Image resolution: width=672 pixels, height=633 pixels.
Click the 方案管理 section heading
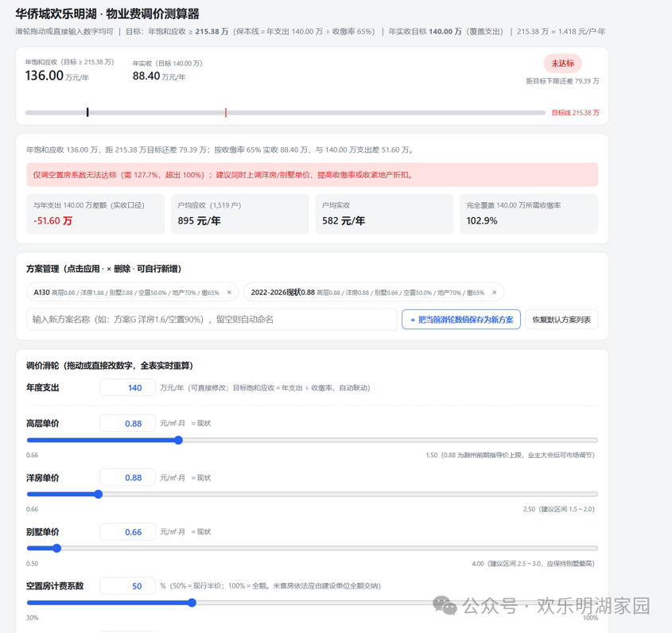click(103, 269)
